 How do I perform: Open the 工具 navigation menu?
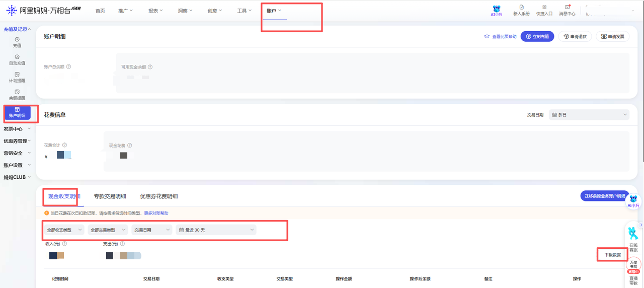tap(245, 11)
